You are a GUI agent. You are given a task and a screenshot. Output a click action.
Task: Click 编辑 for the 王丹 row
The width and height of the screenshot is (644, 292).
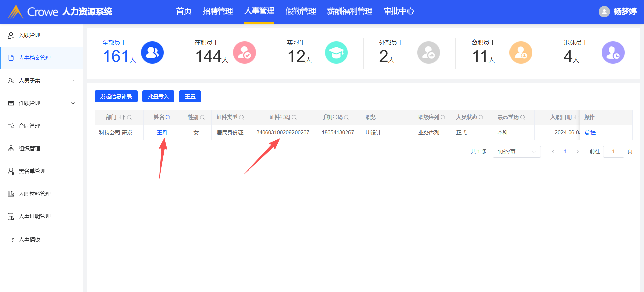(x=590, y=133)
